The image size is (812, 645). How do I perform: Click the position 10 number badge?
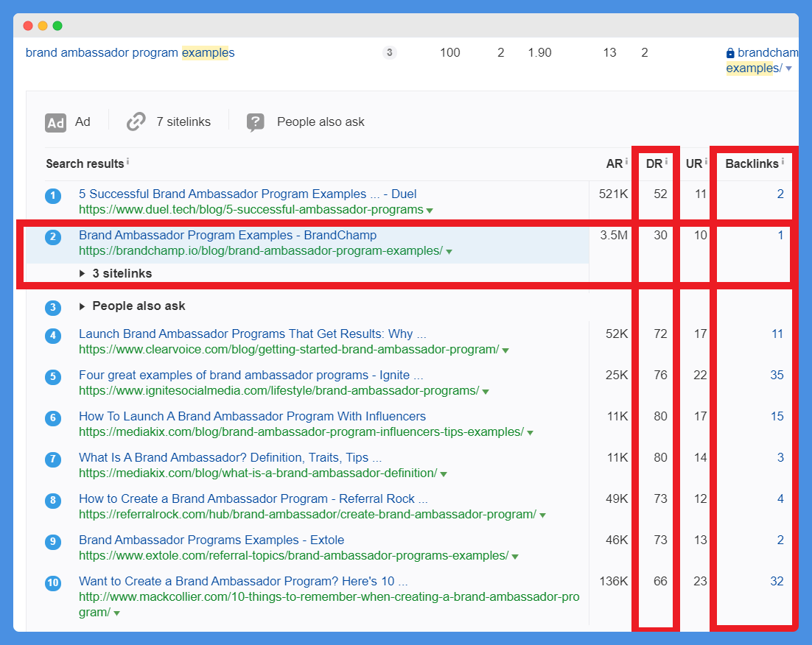click(53, 583)
